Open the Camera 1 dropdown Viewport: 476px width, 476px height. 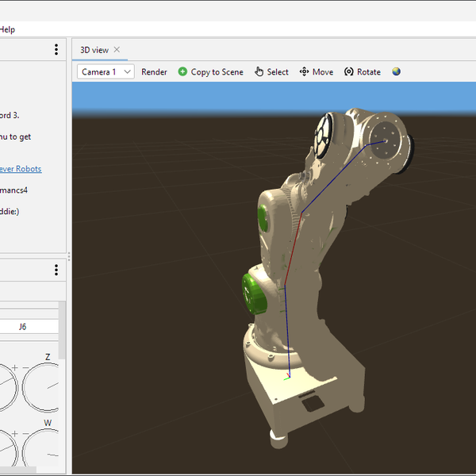point(106,71)
